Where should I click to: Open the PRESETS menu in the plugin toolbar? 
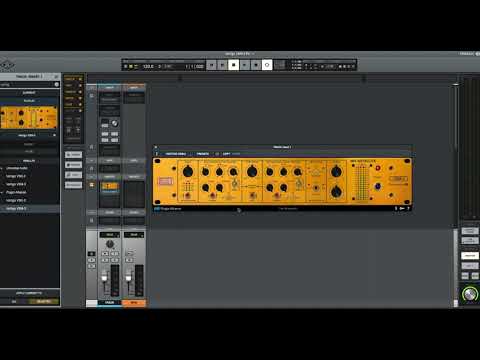[203, 154]
